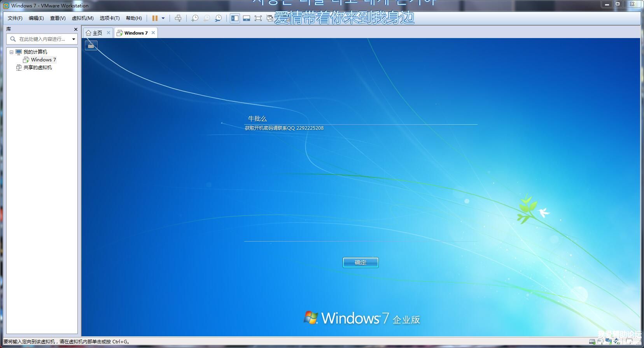
Task: Toggle the library sidebar view button
Action: click(235, 18)
